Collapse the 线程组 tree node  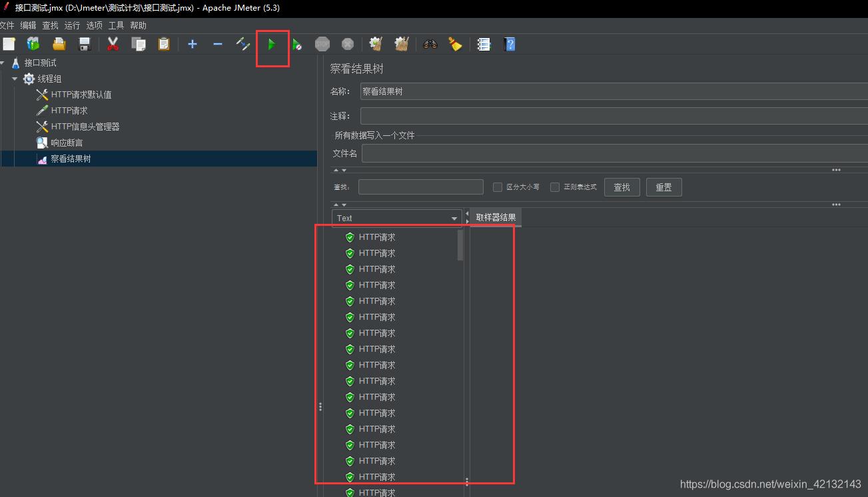(x=15, y=79)
